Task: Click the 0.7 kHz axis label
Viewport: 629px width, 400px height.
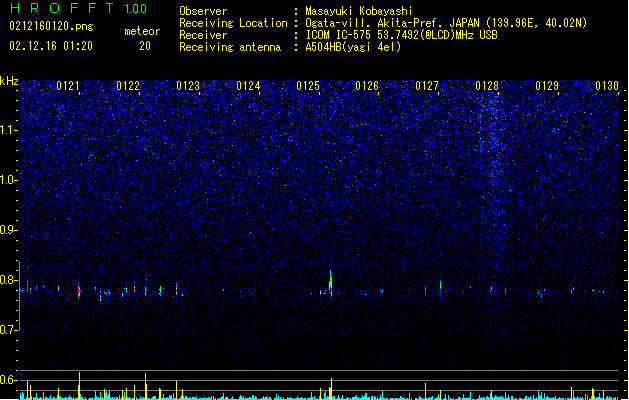Action: [x=9, y=330]
